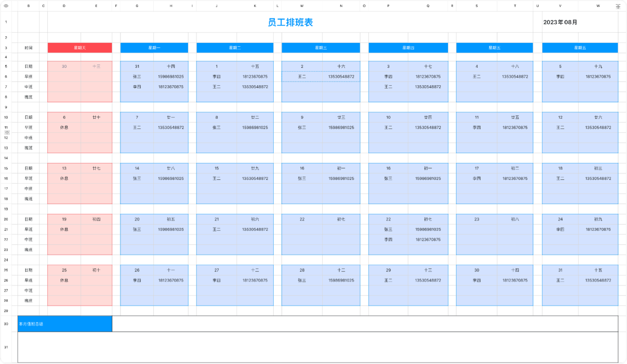Select column K header
627x364 pixels.
tap(255, 6)
